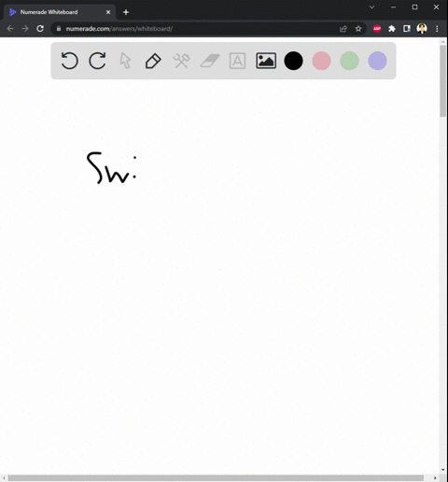Reload the whiteboard page
The width and height of the screenshot is (448, 482).
(x=40, y=29)
